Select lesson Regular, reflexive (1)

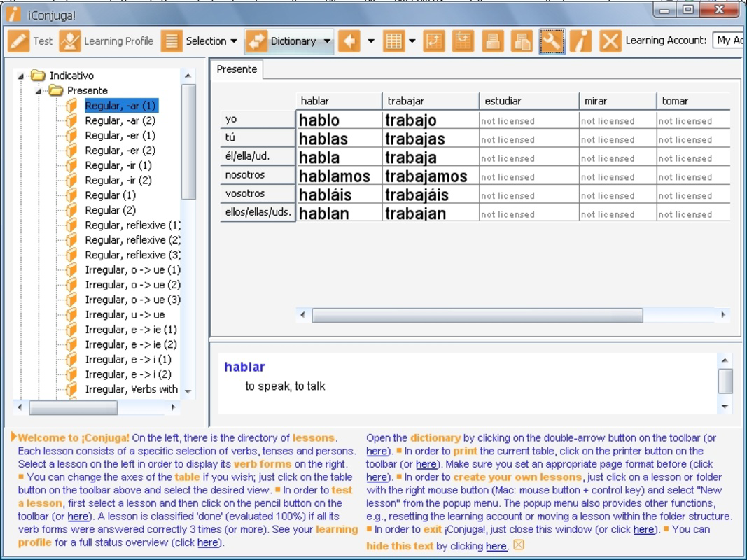pos(132,225)
